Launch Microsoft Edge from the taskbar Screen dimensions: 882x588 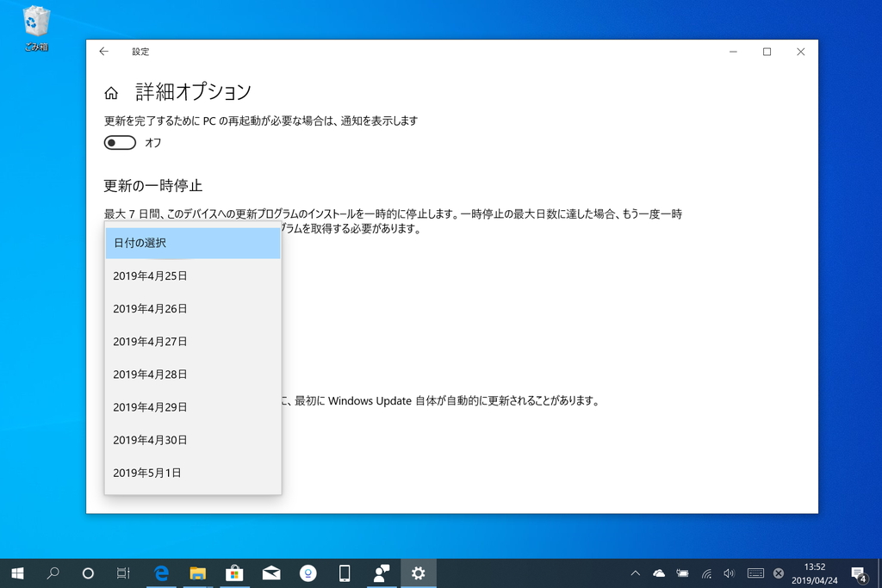pyautogui.click(x=162, y=573)
